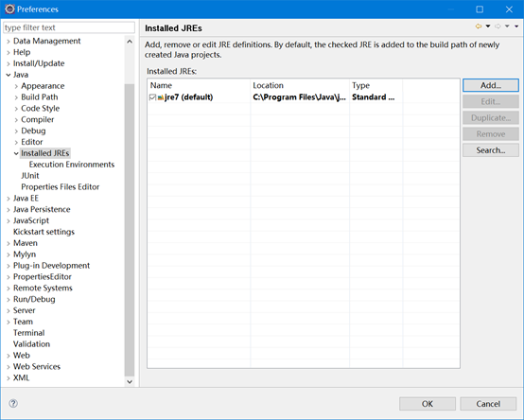Maximize the Preferences window
Image resolution: width=524 pixels, height=420 pixels.
(480, 9)
